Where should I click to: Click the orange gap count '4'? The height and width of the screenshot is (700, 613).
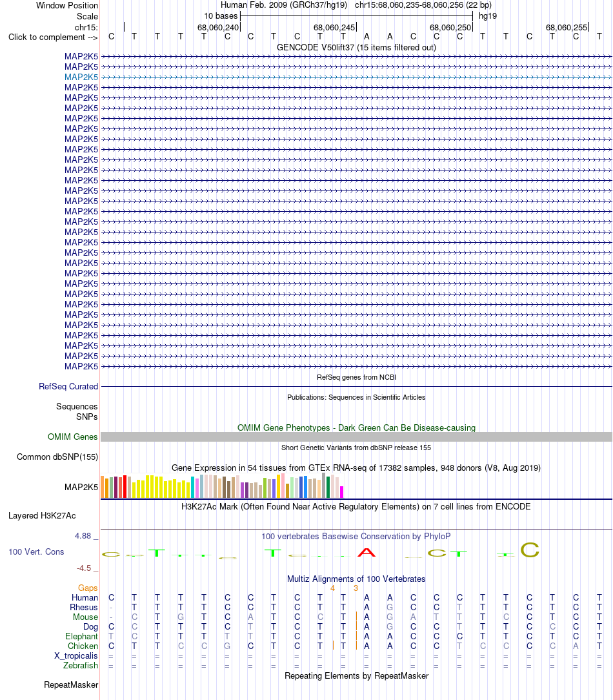click(x=332, y=588)
